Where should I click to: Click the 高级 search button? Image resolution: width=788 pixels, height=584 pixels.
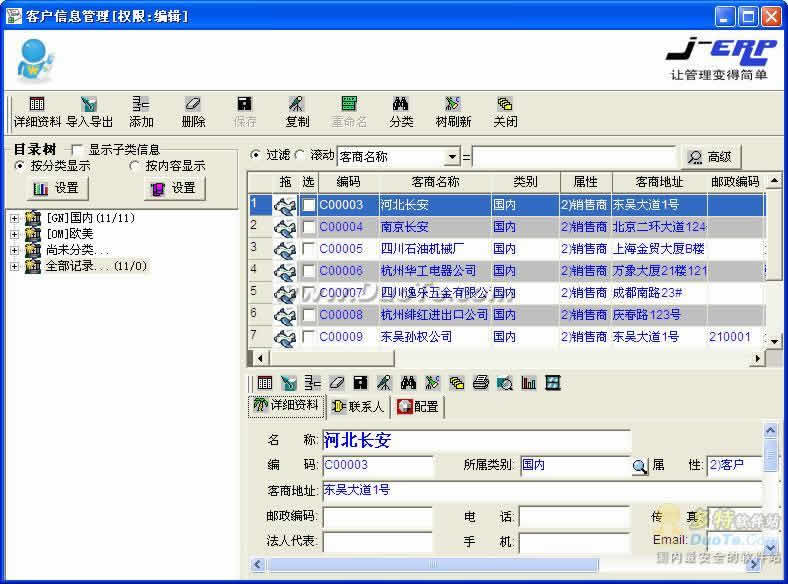click(x=710, y=157)
